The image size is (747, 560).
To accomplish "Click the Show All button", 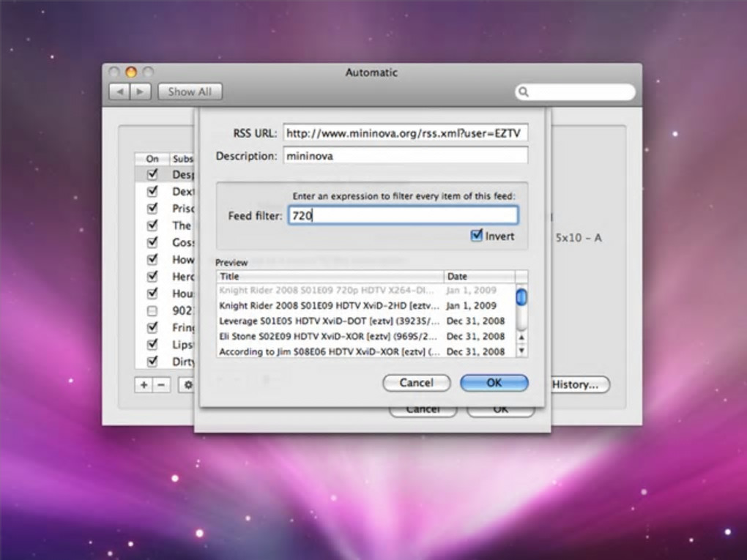I will click(190, 92).
